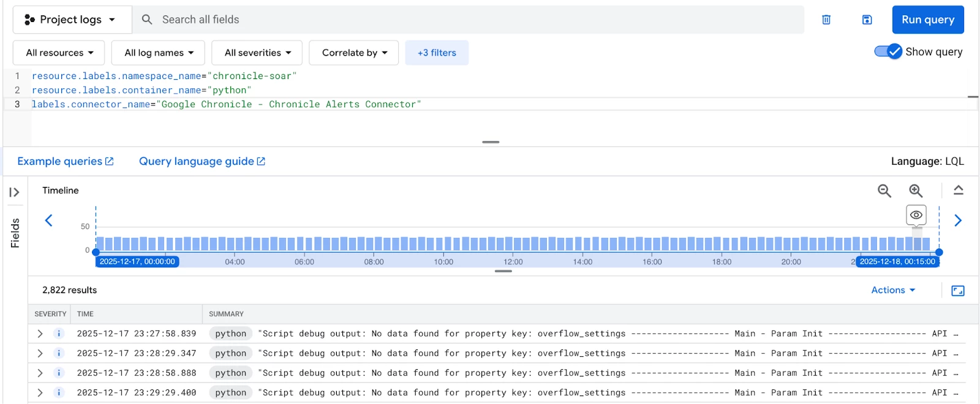Image resolution: width=980 pixels, height=404 pixels.
Task: Click python chip in 23:29:29.400 row
Action: tap(230, 392)
